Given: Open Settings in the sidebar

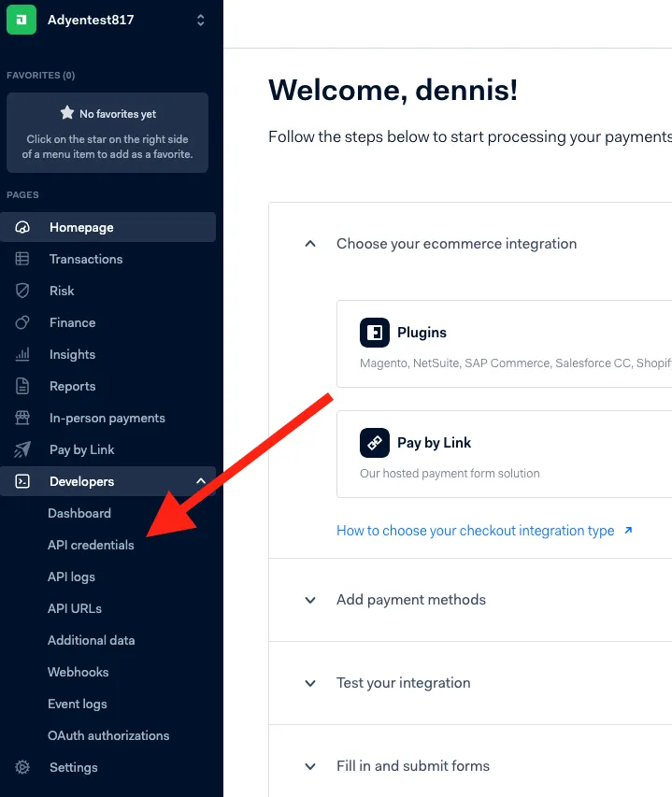Looking at the screenshot, I should click(107, 767).
